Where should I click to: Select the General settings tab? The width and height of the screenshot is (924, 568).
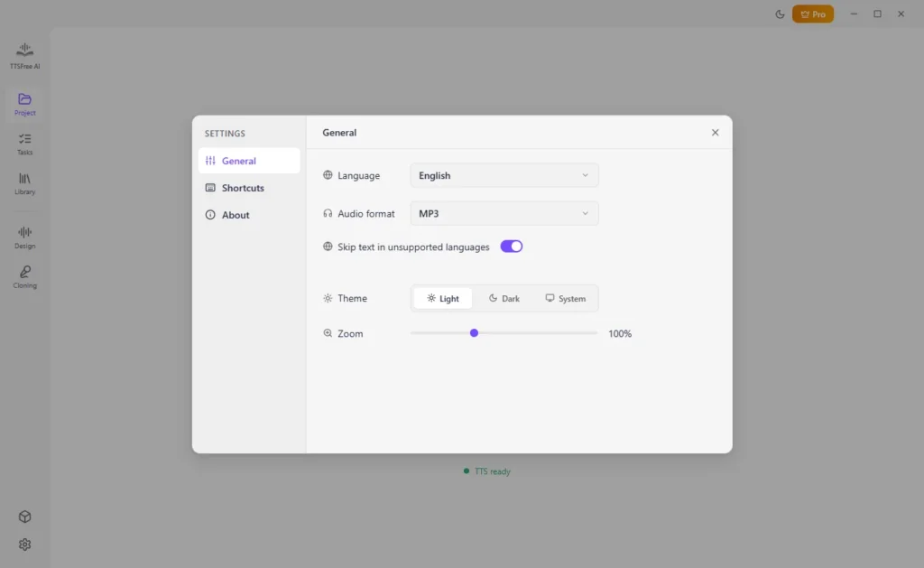click(x=249, y=161)
